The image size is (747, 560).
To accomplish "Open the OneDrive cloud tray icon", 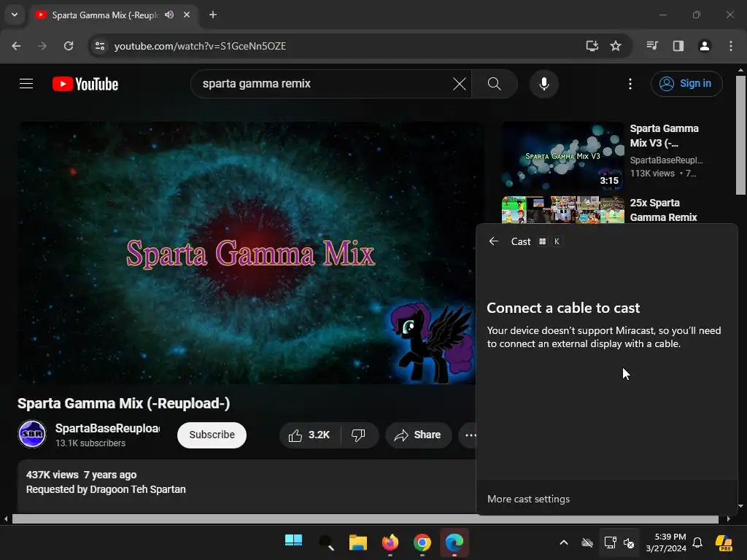I will point(587,542).
